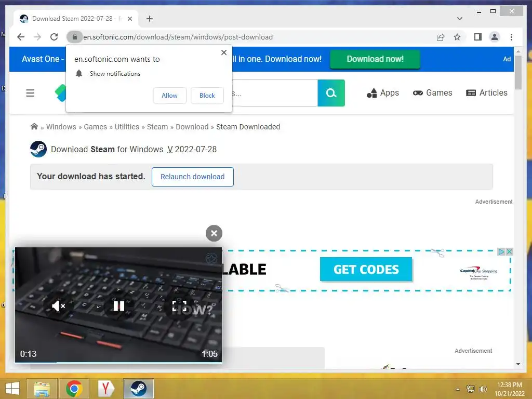This screenshot has height=399, width=532.
Task: Close the floating video player
Action: (214, 233)
